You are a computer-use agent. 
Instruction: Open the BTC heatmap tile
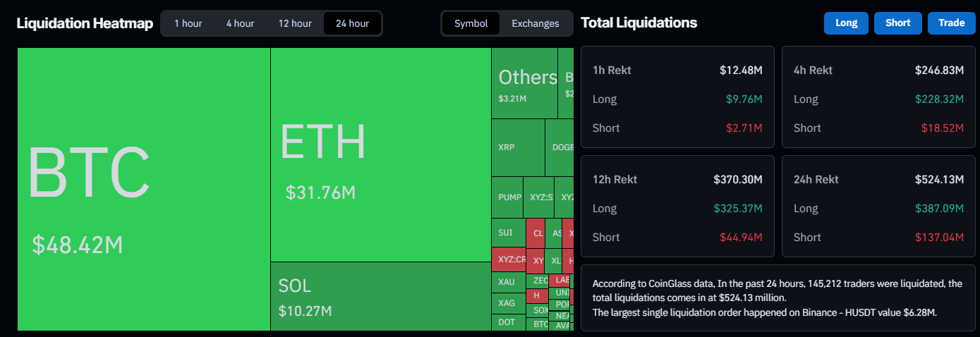pyautogui.click(x=144, y=189)
